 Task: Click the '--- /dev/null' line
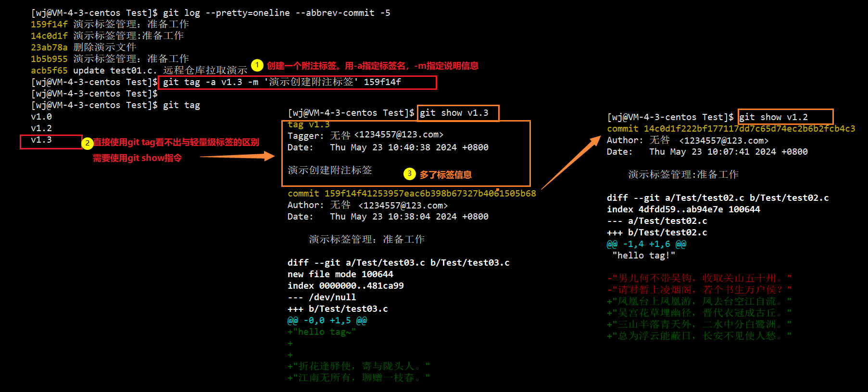(x=322, y=297)
